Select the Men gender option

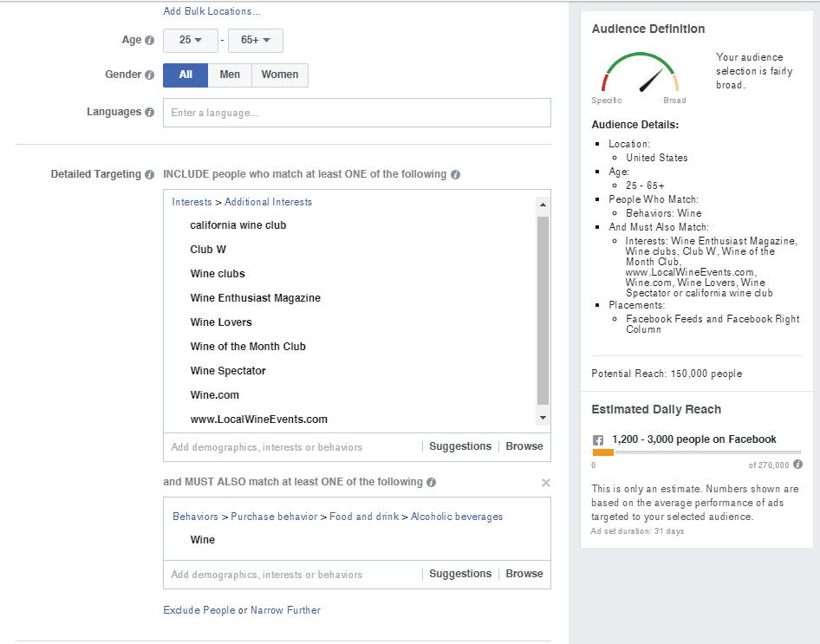(229, 75)
